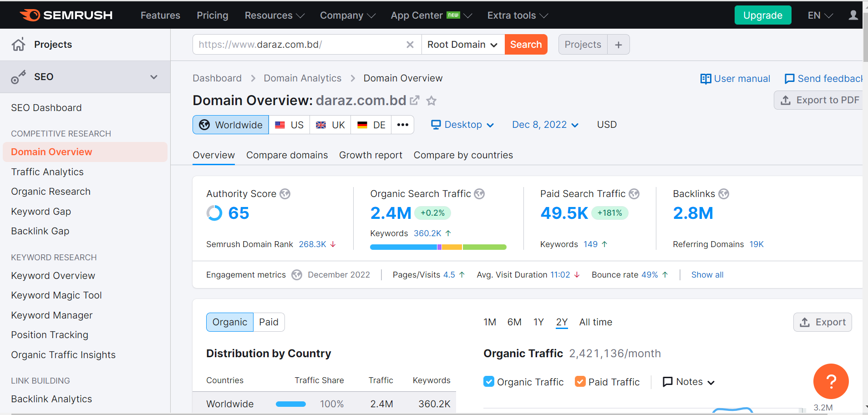The height and width of the screenshot is (415, 868).
Task: Select the 1Y time range option
Action: [538, 322]
